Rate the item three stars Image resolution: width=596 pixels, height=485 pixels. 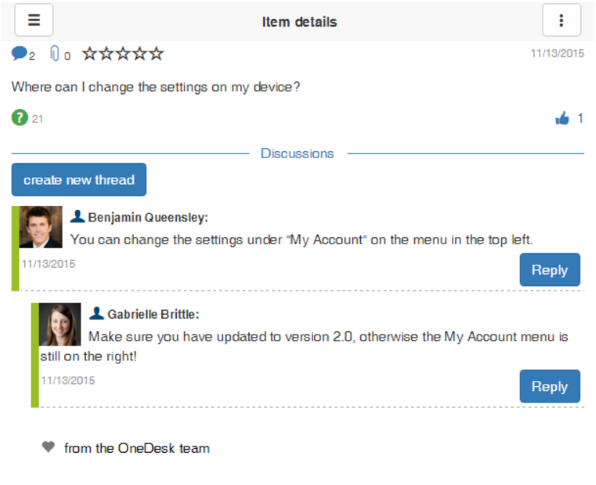click(123, 54)
